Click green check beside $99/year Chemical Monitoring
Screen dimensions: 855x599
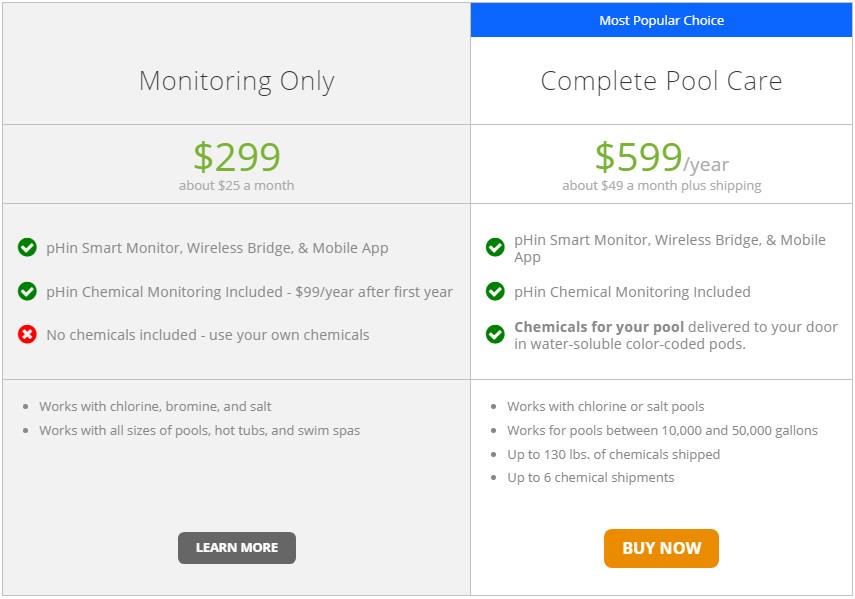click(28, 292)
